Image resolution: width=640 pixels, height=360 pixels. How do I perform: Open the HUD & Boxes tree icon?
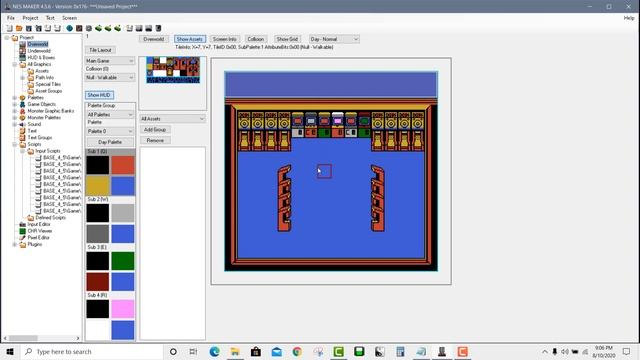pyautogui.click(x=22, y=58)
